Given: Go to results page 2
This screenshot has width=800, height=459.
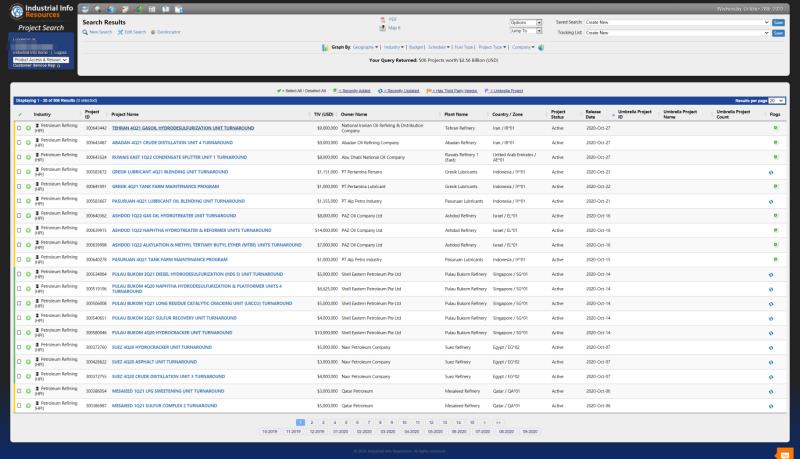Looking at the screenshot, I should [x=312, y=422].
